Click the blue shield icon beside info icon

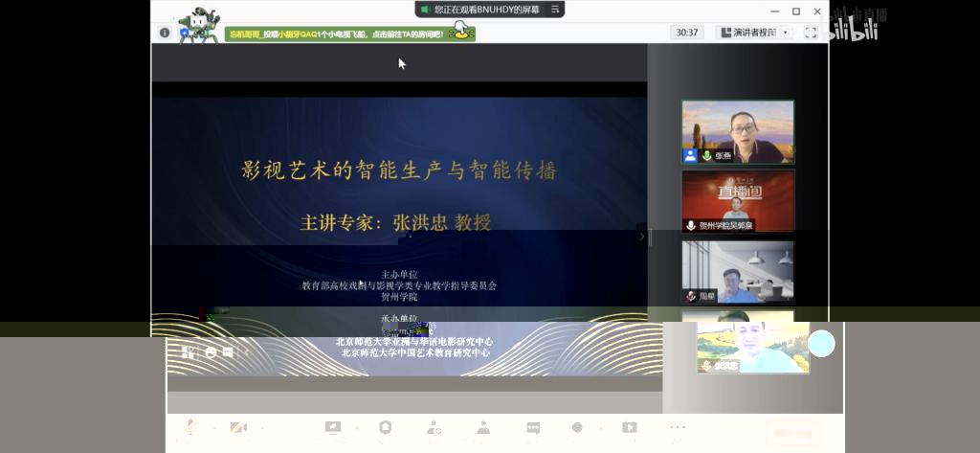[x=185, y=33]
